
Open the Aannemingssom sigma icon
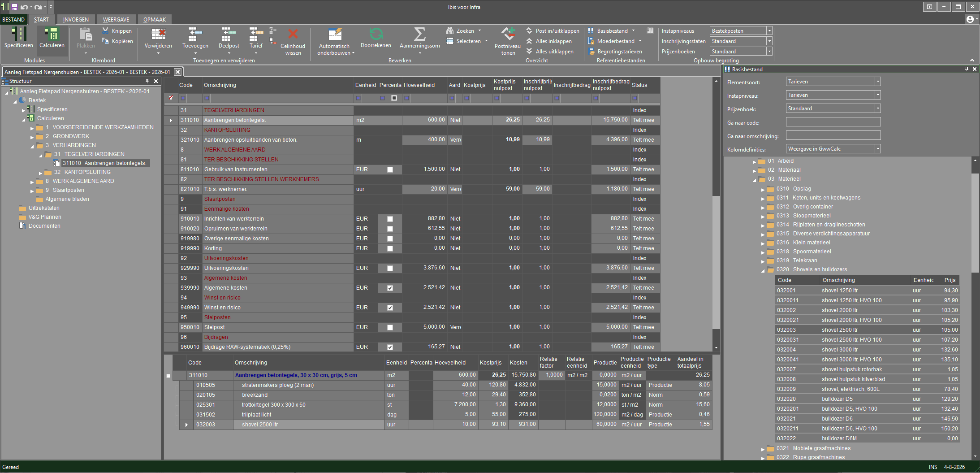(x=419, y=34)
